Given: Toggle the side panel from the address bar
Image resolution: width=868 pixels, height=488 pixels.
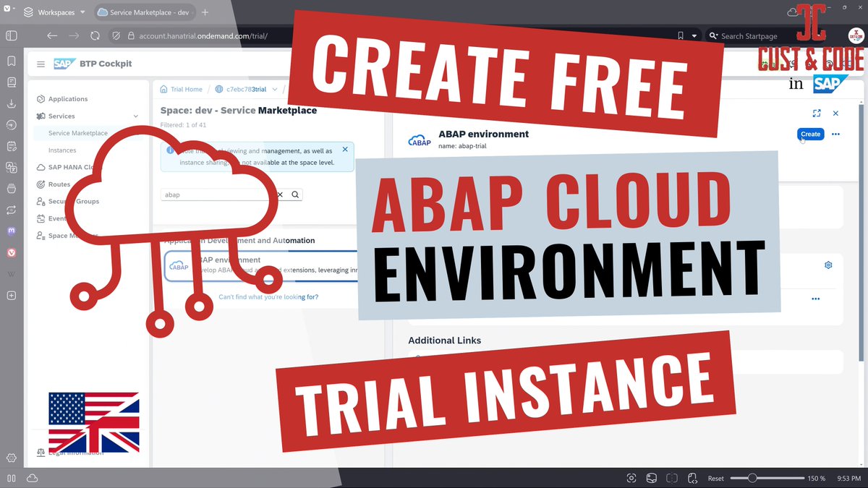Looking at the screenshot, I should pos(11,35).
